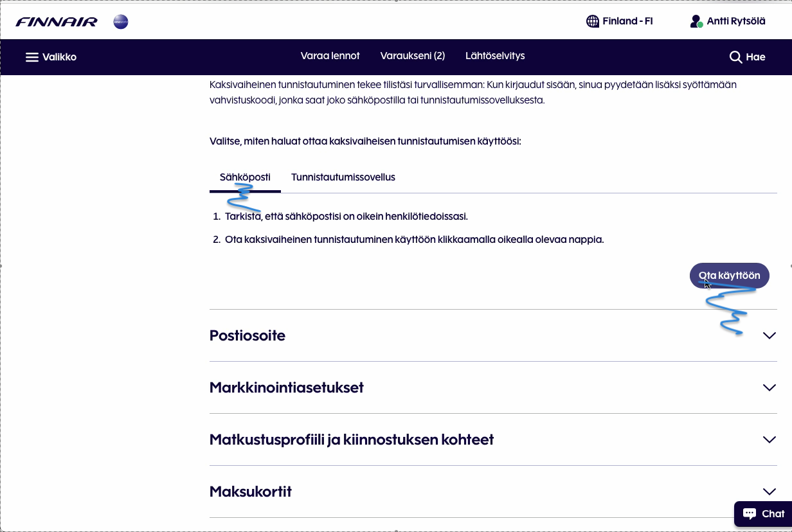Go to Varaukseni (2) bookings

(x=412, y=56)
